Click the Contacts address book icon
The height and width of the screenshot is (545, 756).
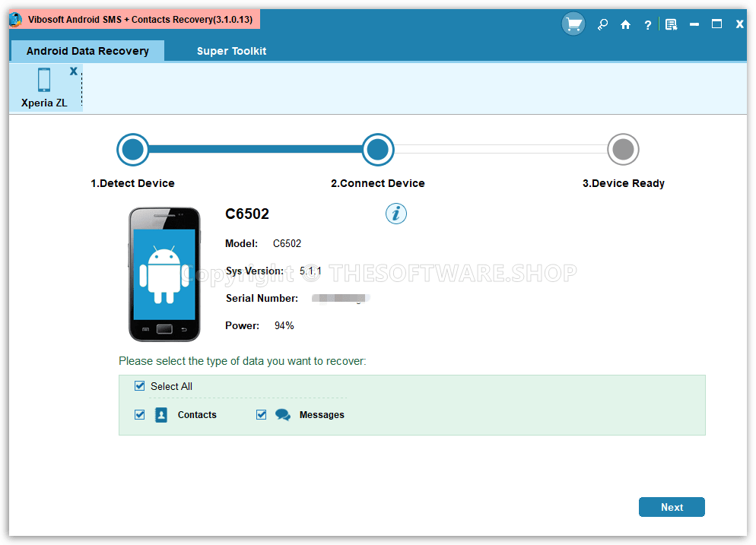click(x=161, y=414)
